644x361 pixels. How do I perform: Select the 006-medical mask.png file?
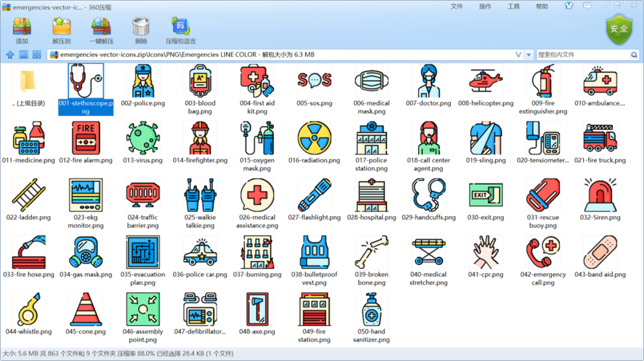coord(371,89)
